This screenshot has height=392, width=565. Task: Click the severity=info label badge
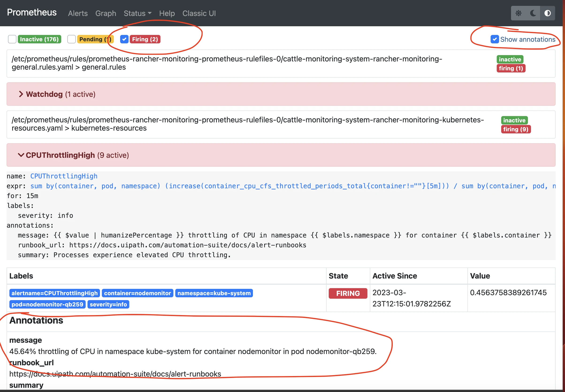pyautogui.click(x=108, y=304)
